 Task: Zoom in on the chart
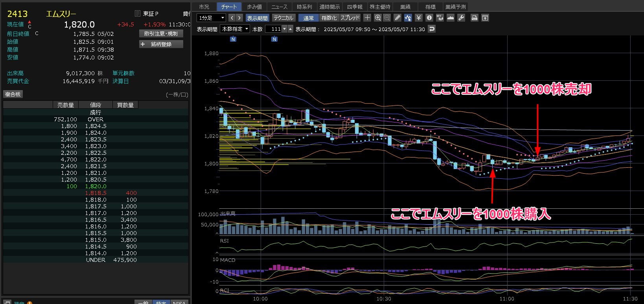tap(378, 18)
